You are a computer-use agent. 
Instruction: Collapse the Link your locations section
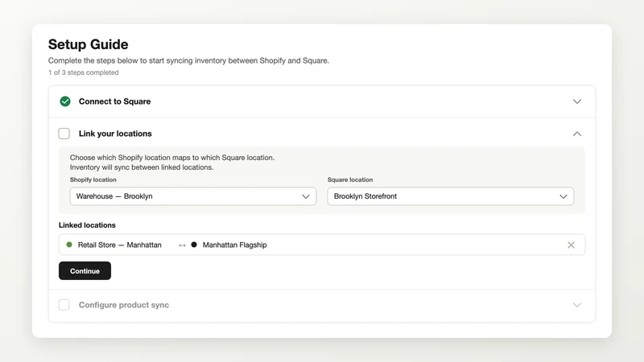tap(577, 134)
